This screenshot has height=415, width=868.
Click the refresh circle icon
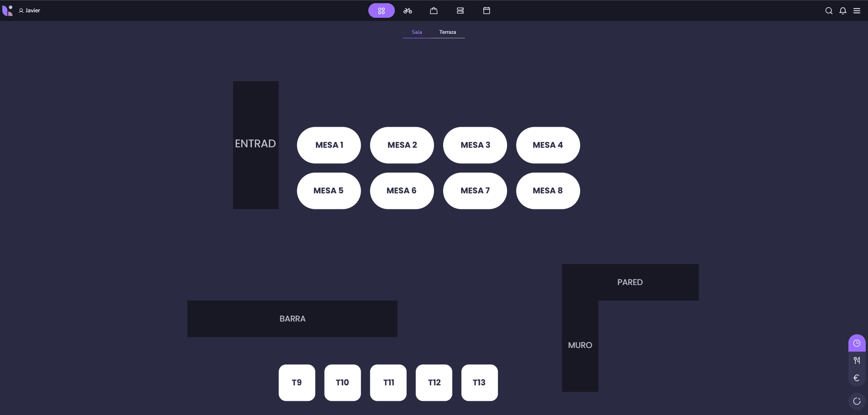[857, 401]
